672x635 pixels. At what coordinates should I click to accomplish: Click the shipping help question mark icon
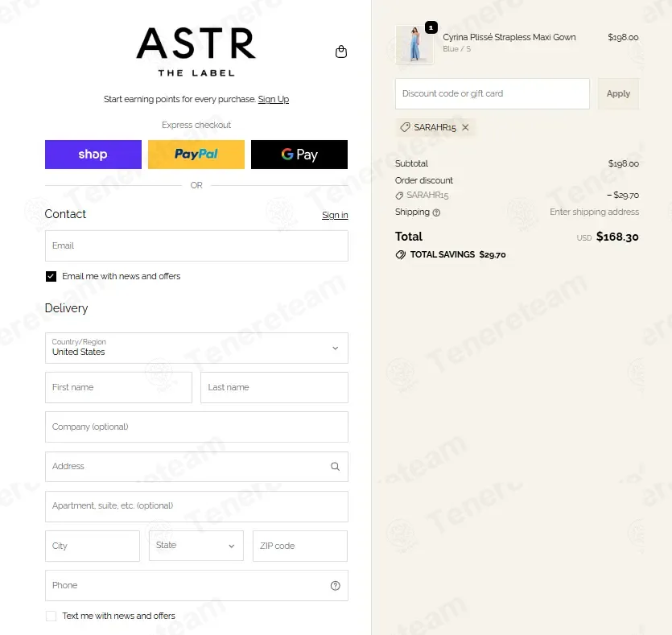[x=436, y=212]
